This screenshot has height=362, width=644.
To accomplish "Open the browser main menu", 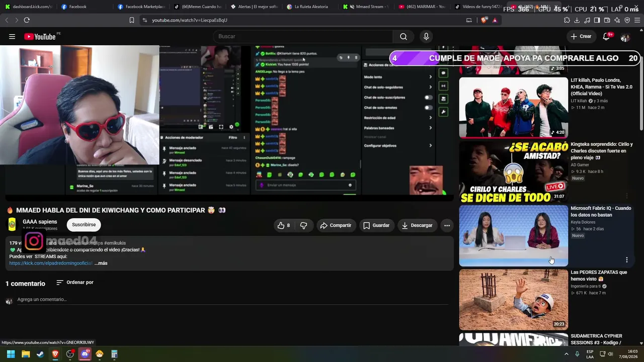I will [x=637, y=20].
